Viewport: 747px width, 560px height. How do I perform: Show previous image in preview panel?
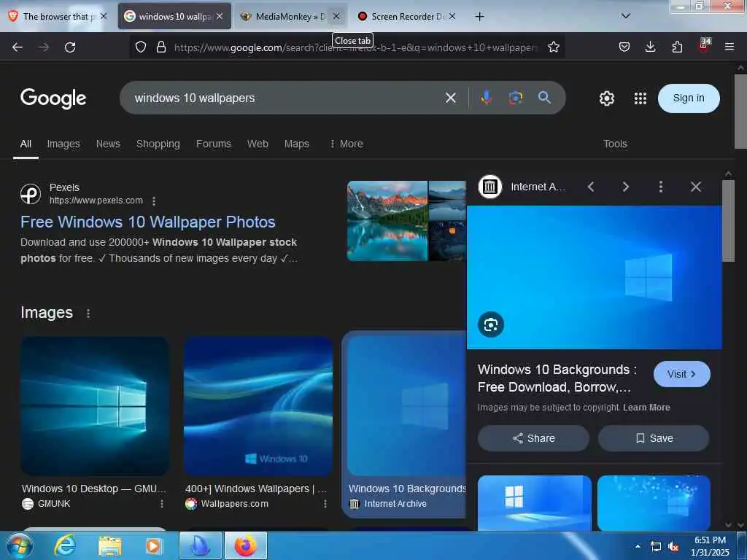pos(591,187)
